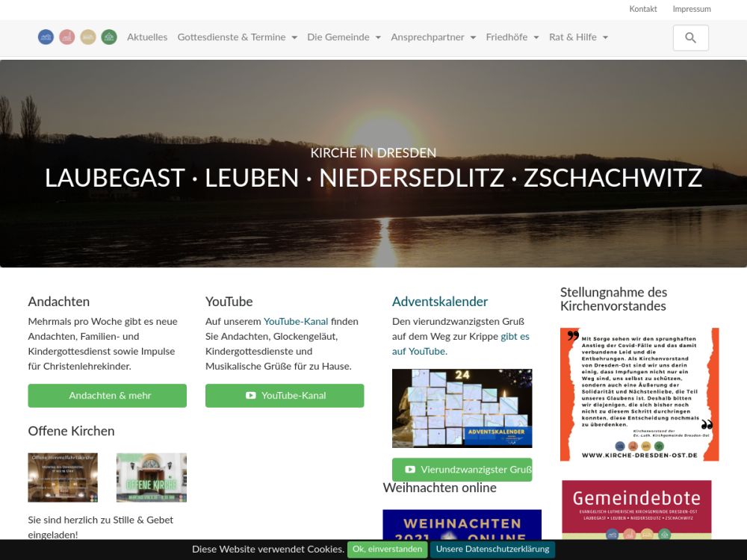Expand the Rat & Hilfe menu
Viewport: 747px width, 560px height.
578,37
